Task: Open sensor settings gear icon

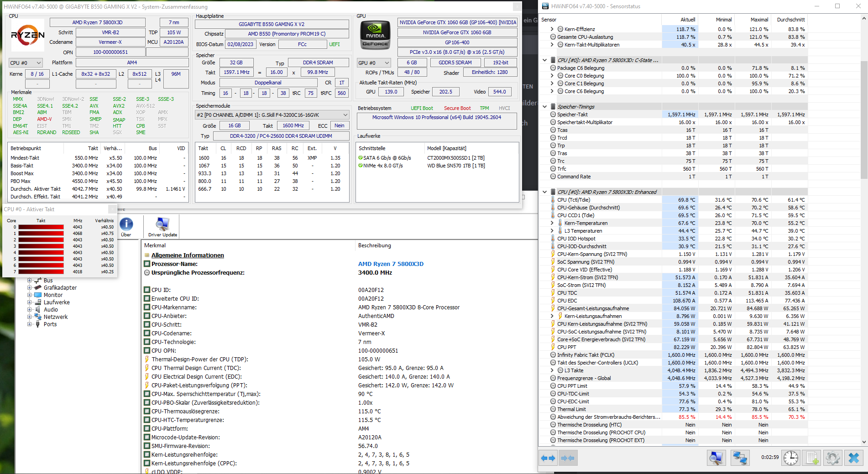Action: tap(833, 458)
